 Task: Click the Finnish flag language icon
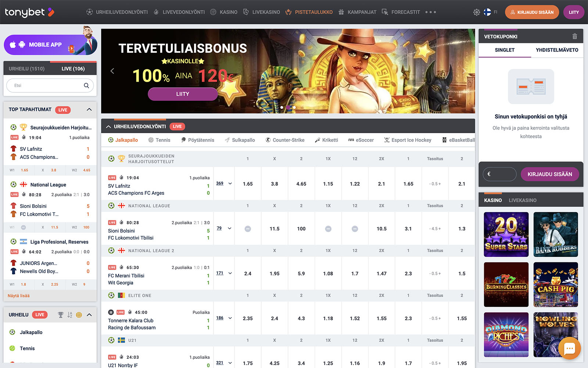(487, 12)
